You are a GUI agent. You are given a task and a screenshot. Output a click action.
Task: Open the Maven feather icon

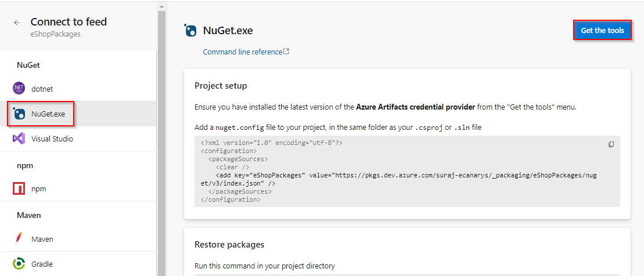19,239
